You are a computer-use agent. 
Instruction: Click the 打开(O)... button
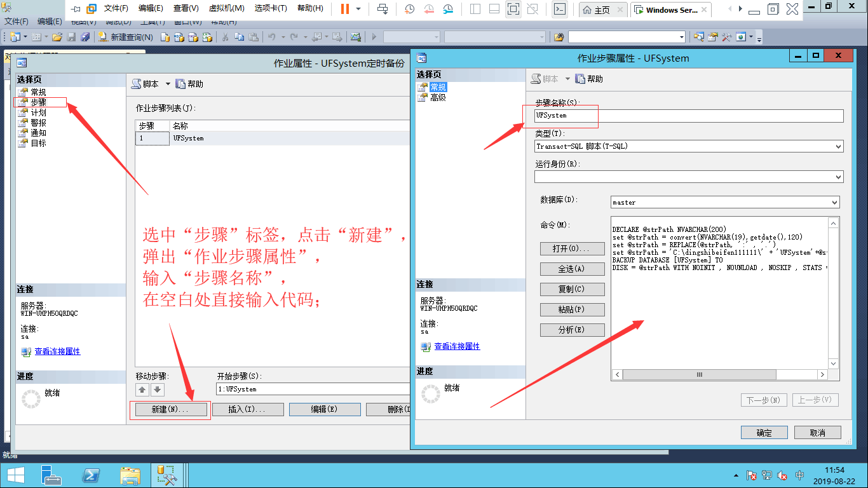tap(572, 248)
